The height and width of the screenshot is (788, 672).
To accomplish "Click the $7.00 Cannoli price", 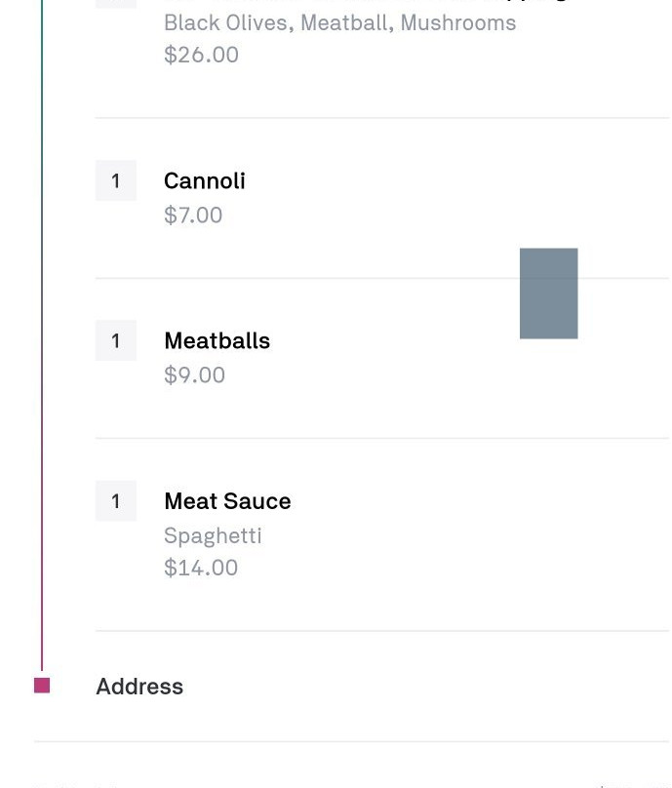I will click(x=193, y=216).
